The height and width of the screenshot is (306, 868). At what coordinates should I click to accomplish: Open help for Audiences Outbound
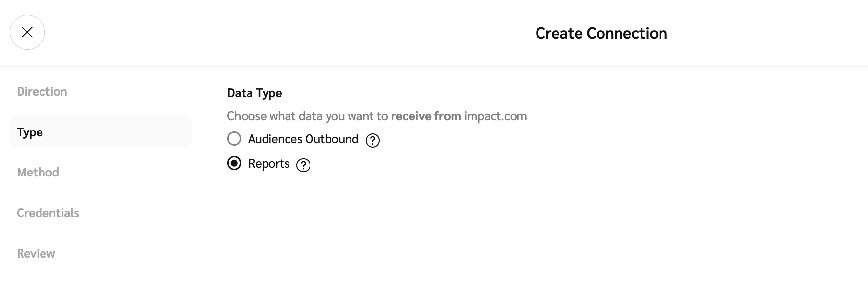click(x=372, y=141)
